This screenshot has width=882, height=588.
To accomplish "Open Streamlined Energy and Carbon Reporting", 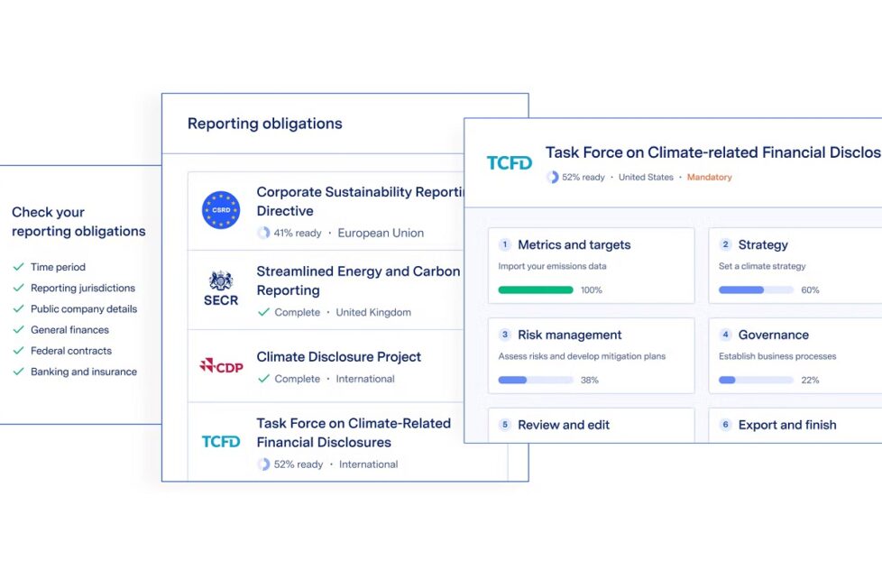I will click(x=358, y=280).
